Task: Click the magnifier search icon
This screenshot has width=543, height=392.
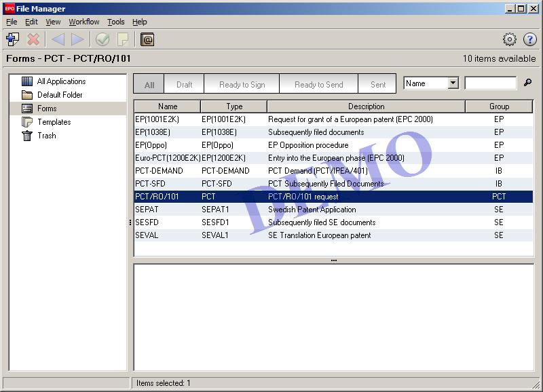Action: (x=527, y=82)
